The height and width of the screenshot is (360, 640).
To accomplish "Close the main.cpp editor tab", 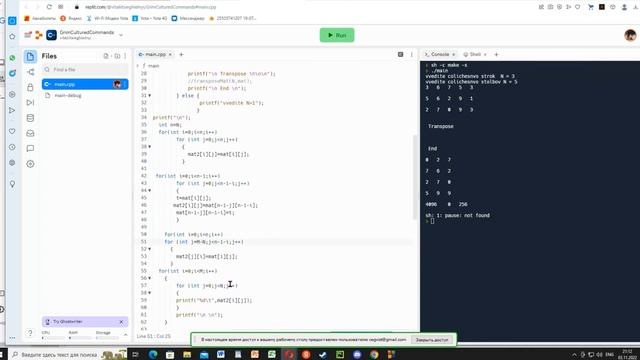I will [x=170, y=54].
